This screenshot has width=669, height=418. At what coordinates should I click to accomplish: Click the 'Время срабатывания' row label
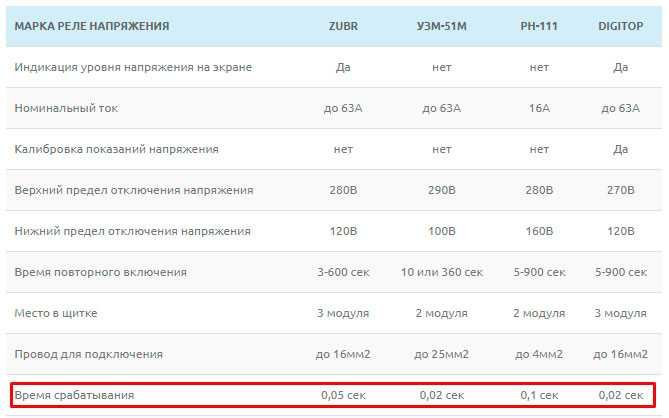point(74,395)
